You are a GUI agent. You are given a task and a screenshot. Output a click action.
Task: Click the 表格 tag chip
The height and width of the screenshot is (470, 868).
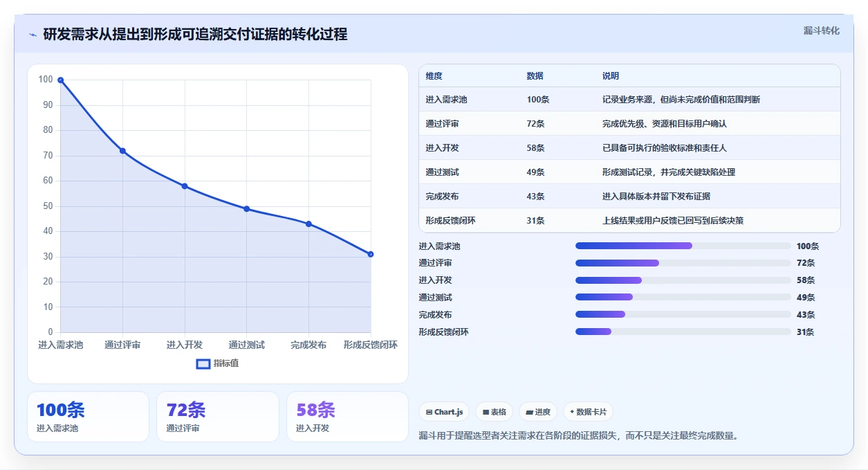pyautogui.click(x=495, y=412)
